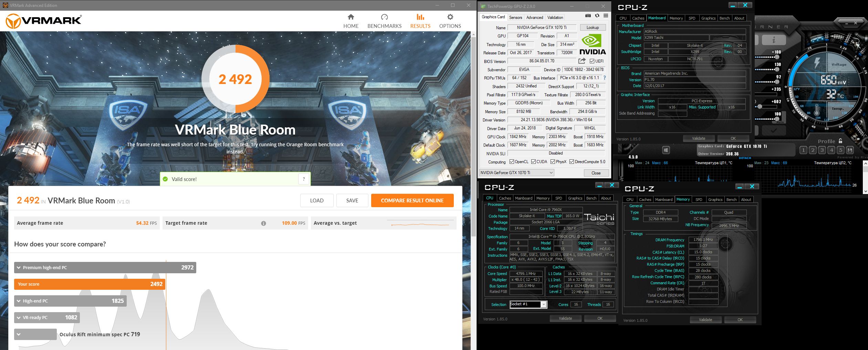Select Afterburner profile slot 1
868x350 pixels.
pyautogui.click(x=803, y=150)
